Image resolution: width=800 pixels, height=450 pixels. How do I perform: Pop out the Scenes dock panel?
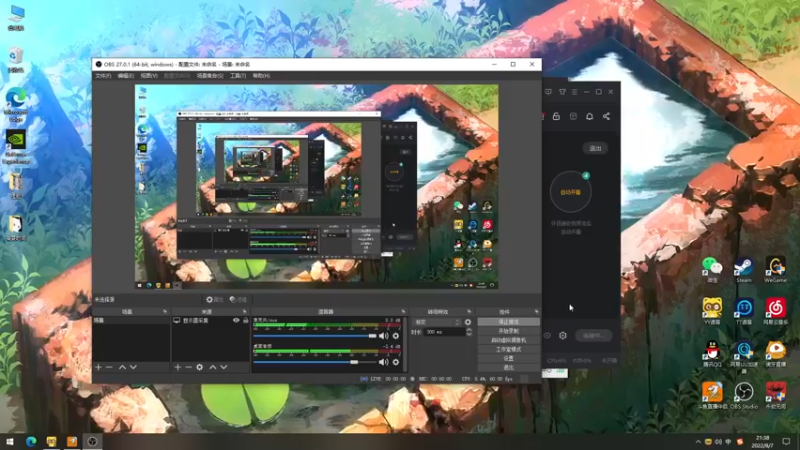(165, 311)
